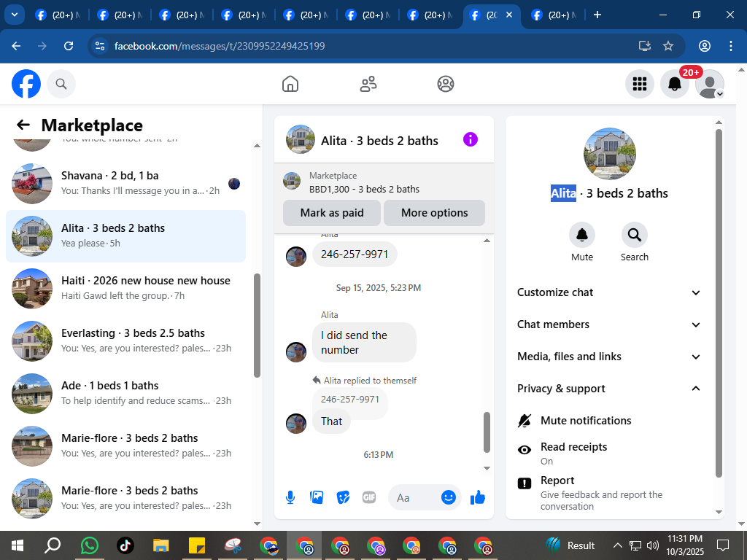
Task: Click message input field Aa
Action: point(414,497)
